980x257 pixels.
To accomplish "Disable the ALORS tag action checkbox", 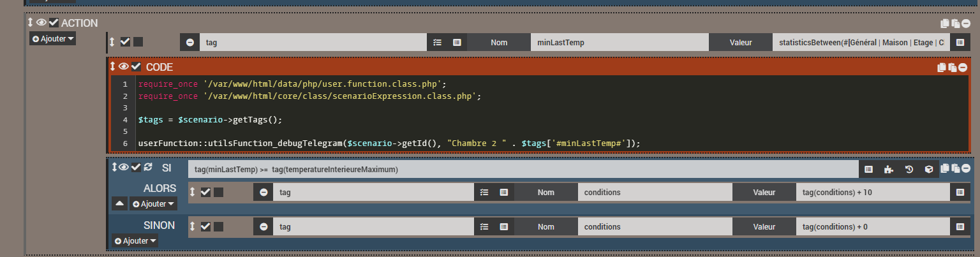I will point(205,192).
